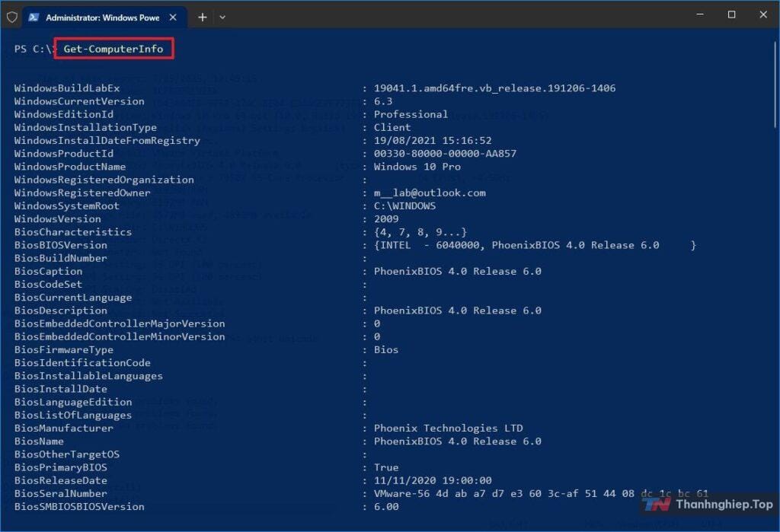Click the BiosEmbeddedControllerMinorVersion property name
The height and width of the screenshot is (532, 780).
tap(120, 336)
